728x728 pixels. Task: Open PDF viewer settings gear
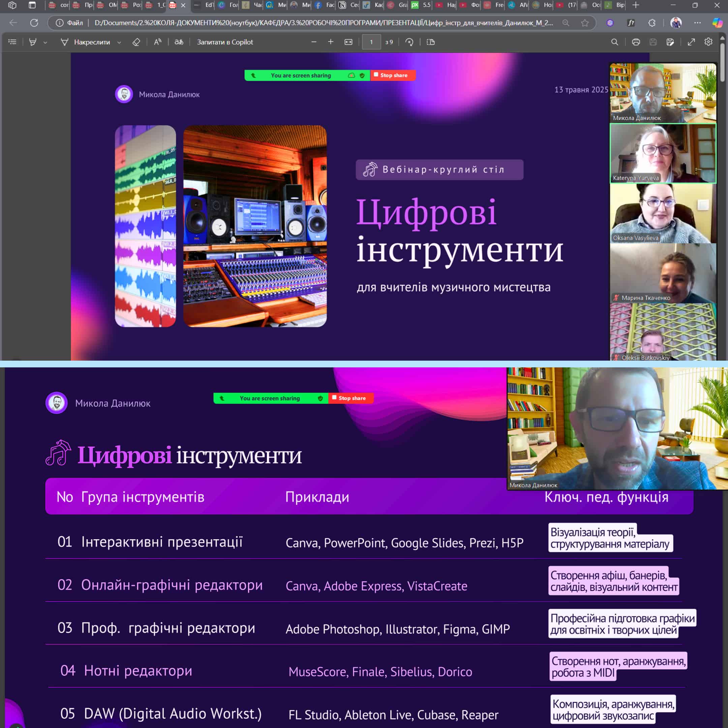(x=708, y=42)
